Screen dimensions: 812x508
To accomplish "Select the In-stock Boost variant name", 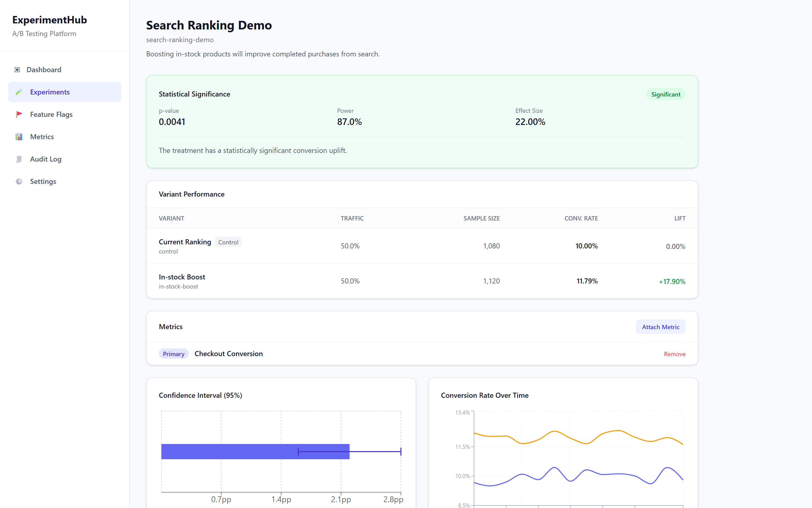I will click(x=182, y=277).
